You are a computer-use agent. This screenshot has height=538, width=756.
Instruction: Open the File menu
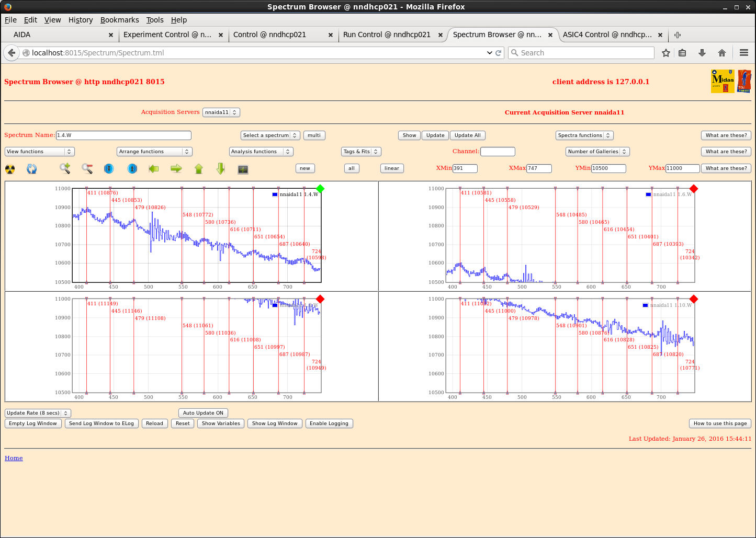10,20
